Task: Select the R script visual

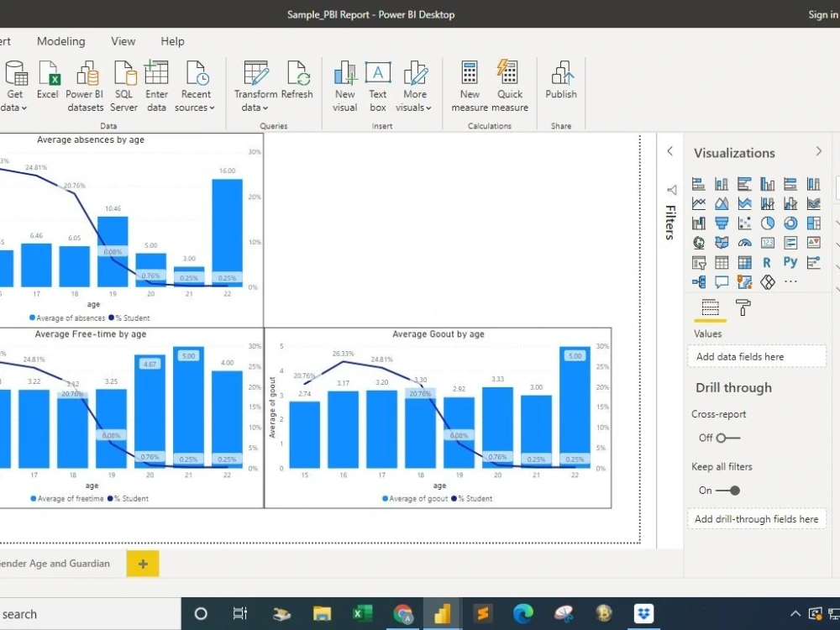Action: (767, 262)
